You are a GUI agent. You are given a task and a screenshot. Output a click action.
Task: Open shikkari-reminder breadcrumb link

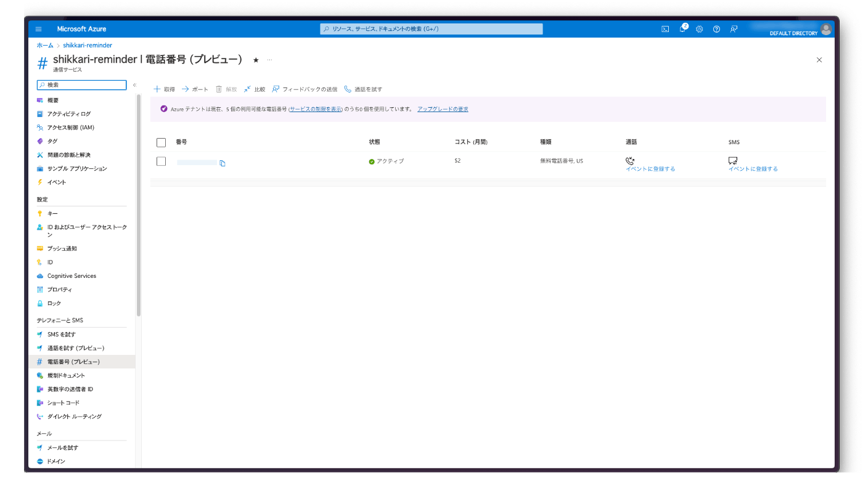(88, 46)
